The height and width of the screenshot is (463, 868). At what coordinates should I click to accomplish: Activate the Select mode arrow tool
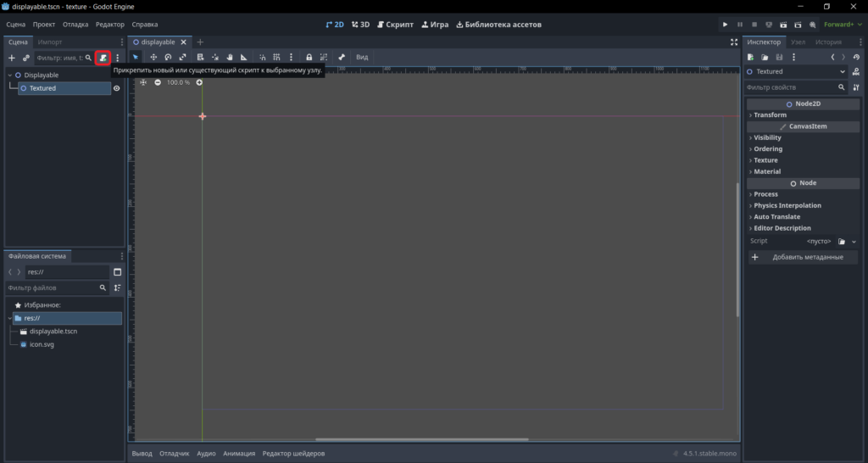(x=136, y=57)
